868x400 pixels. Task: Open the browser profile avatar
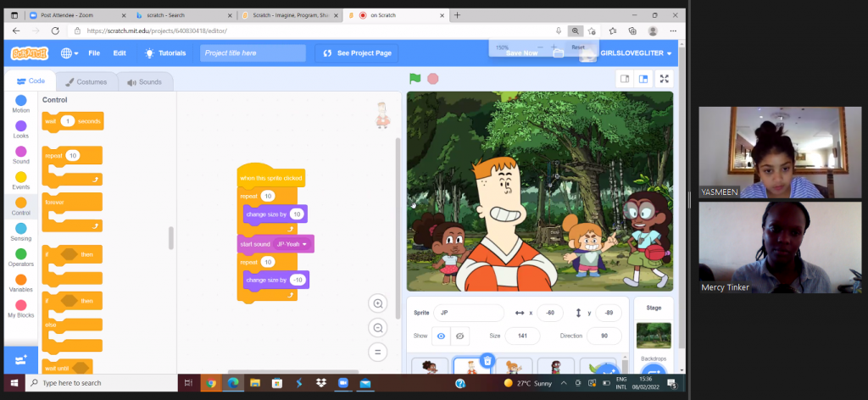click(x=654, y=31)
